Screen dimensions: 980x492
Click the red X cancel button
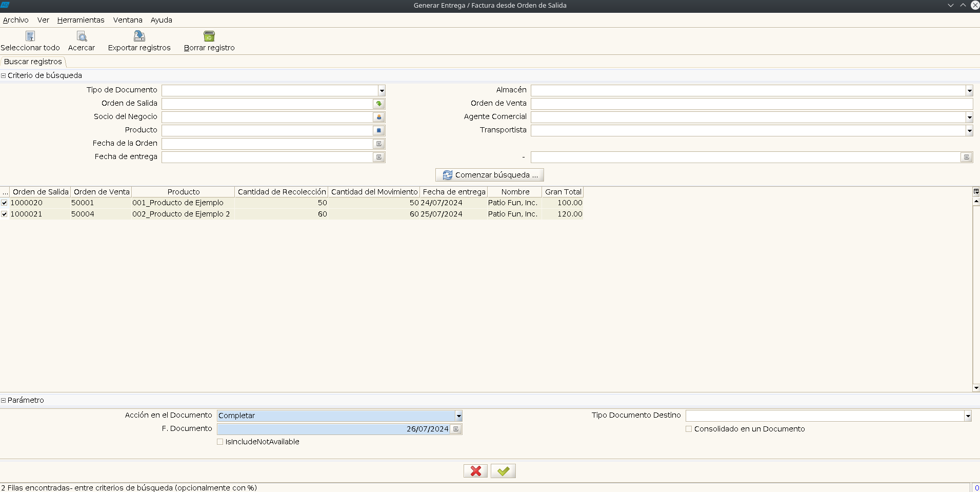click(476, 471)
